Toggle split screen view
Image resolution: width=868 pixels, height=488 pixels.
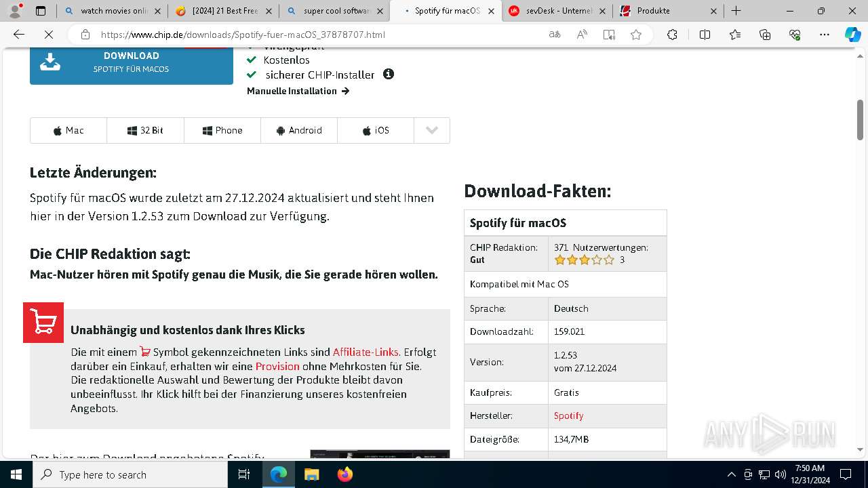click(x=705, y=35)
